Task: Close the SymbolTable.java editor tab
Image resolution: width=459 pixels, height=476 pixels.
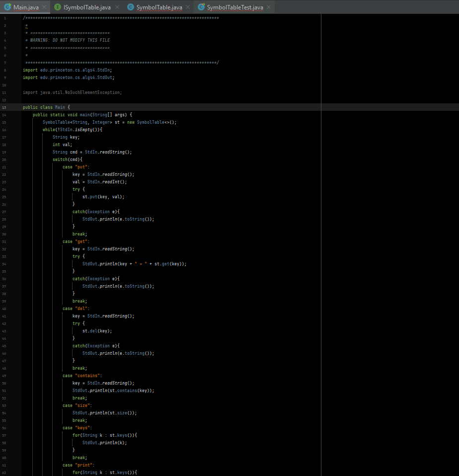Action: (x=188, y=7)
